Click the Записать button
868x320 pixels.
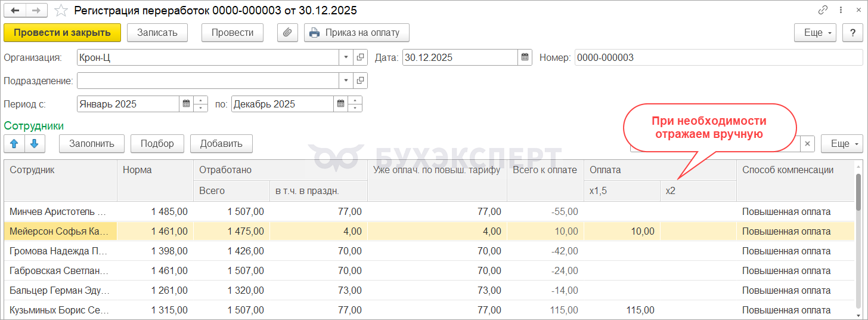[x=157, y=33]
